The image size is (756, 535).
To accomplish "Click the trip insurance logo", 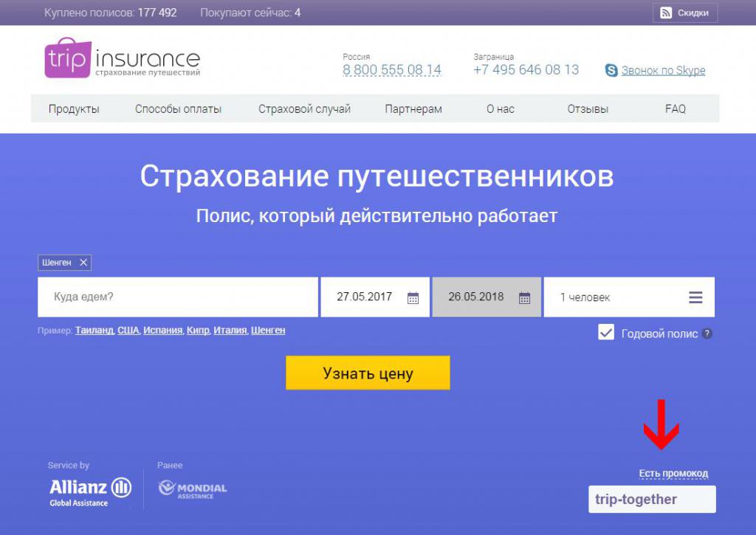I will tap(123, 58).
